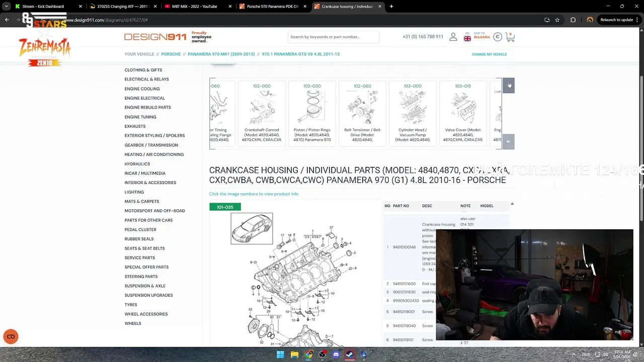Viewport: 644px width, 362px height.
Task: Open a new browser tab with plus
Action: 391,7
